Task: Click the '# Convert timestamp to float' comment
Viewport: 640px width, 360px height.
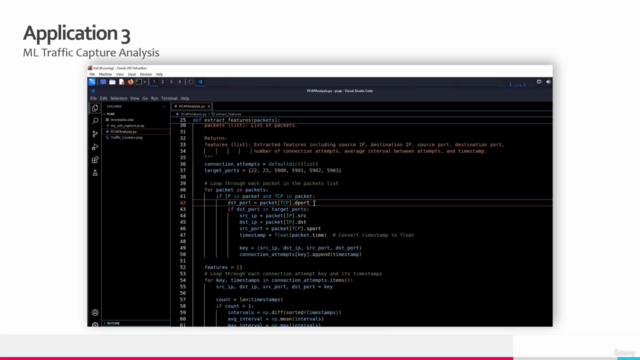Action: (373, 235)
